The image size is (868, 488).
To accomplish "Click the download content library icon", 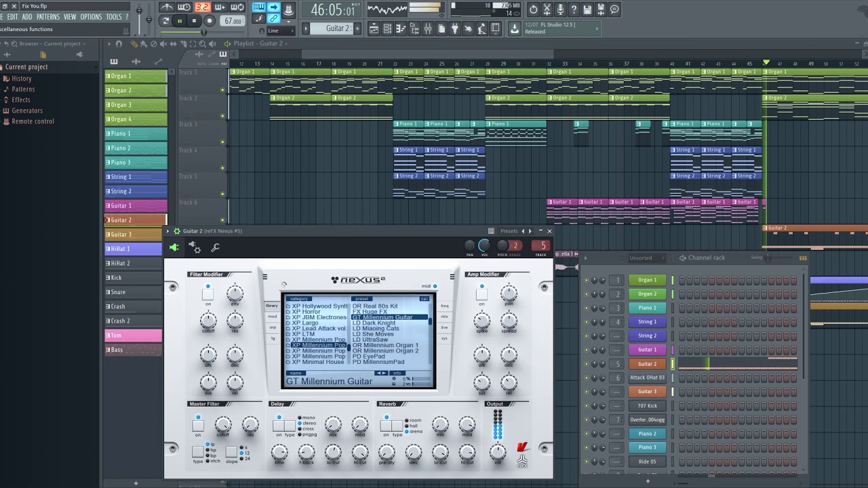I will [x=514, y=28].
